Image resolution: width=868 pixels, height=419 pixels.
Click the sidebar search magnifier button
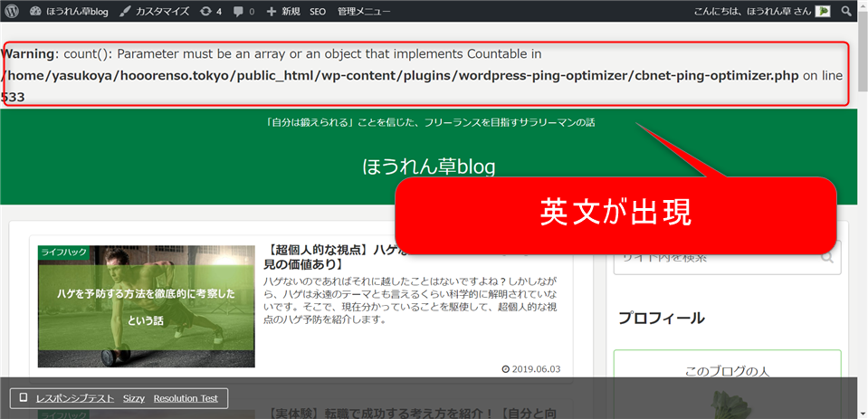pyautogui.click(x=827, y=257)
